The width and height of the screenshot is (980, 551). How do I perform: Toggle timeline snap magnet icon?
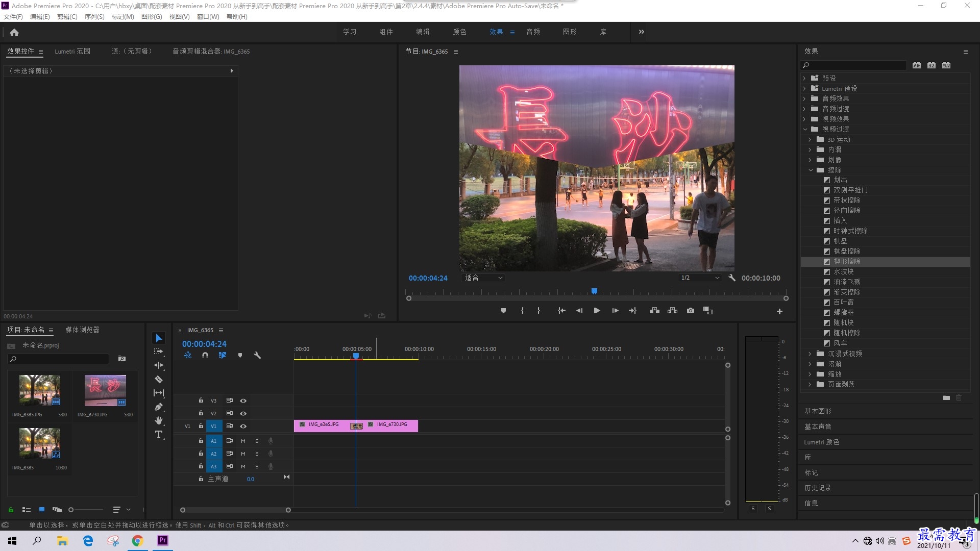[x=205, y=355]
